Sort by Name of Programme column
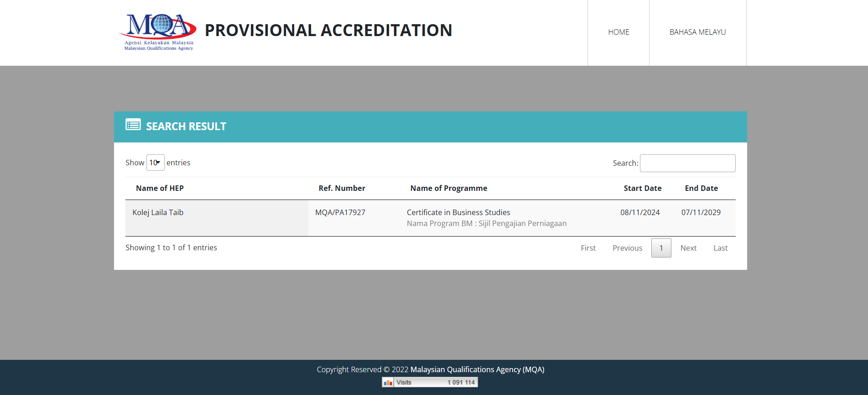This screenshot has height=395, width=868. [x=448, y=188]
